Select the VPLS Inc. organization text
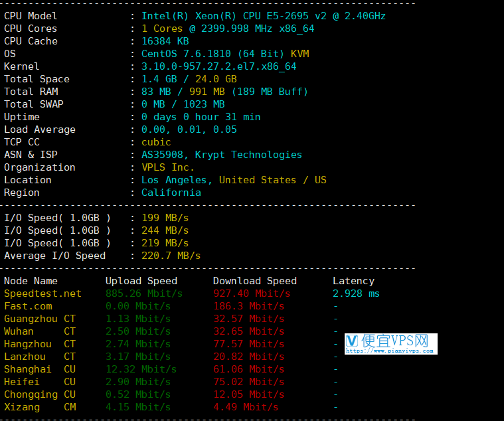Image resolution: width=504 pixels, height=421 pixels. tap(168, 167)
